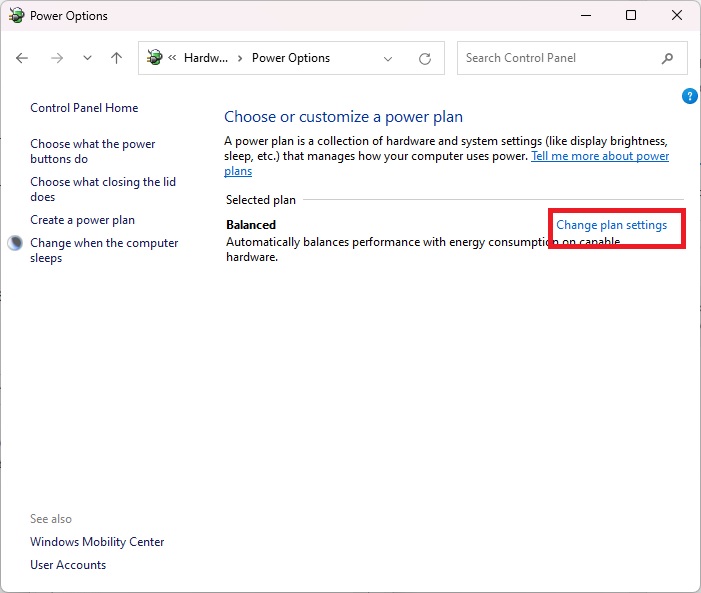Select the Balanced plan name

tap(251, 224)
